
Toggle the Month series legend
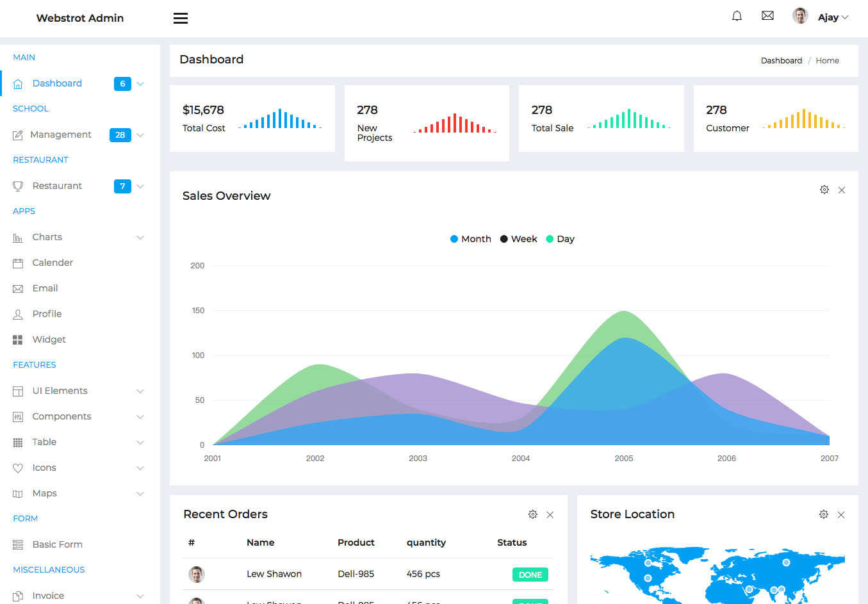(x=471, y=239)
